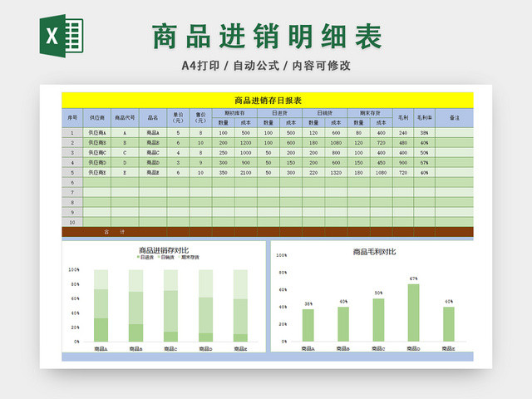Select the 供应商E cell
Viewport: 532px width, 399px height.
(x=96, y=172)
